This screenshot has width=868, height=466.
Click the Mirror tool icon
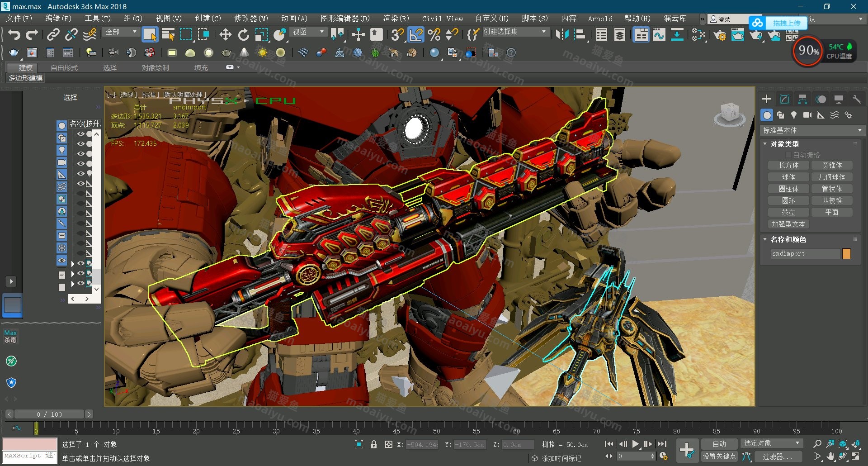562,35
